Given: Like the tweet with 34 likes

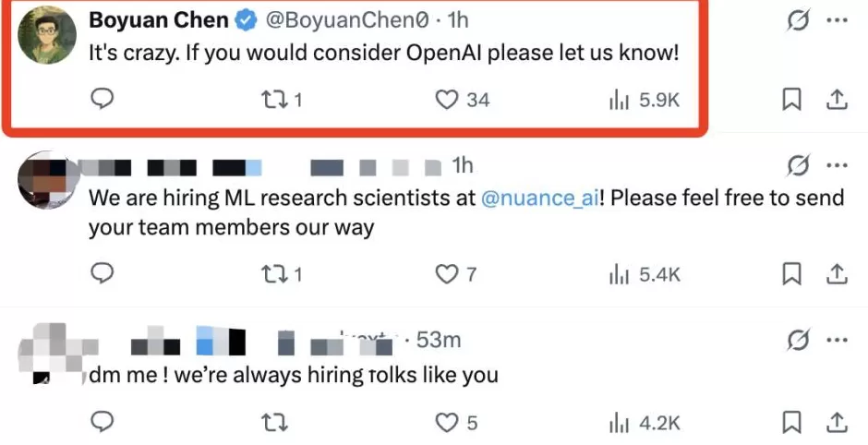Looking at the screenshot, I should coord(448,100).
